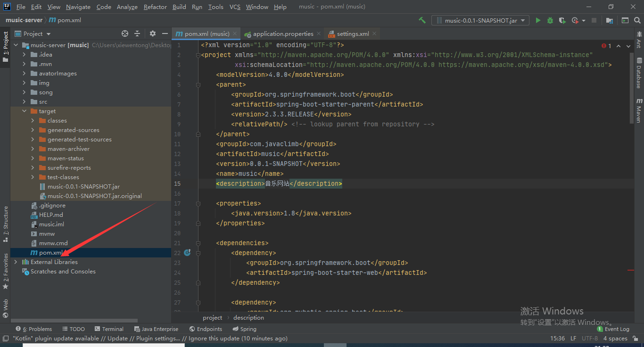This screenshot has width=644, height=347.
Task: Click the Run Anything icon in toolbar
Action: click(625, 20)
